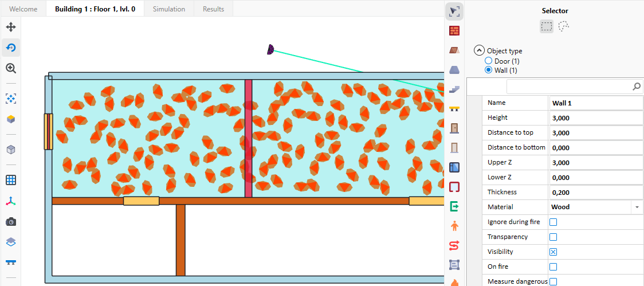Select the red vertical dividing wall
This screenshot has width=644, height=286.
(x=248, y=139)
